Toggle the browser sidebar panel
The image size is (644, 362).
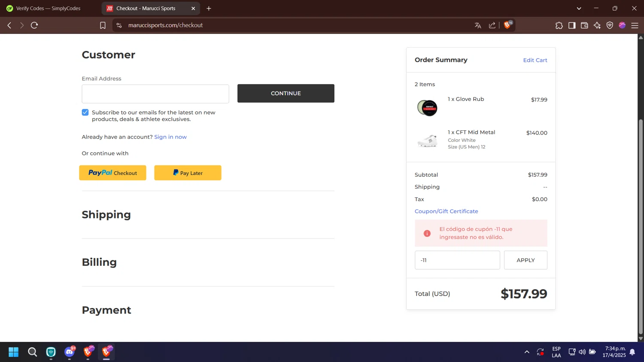pos(572,25)
